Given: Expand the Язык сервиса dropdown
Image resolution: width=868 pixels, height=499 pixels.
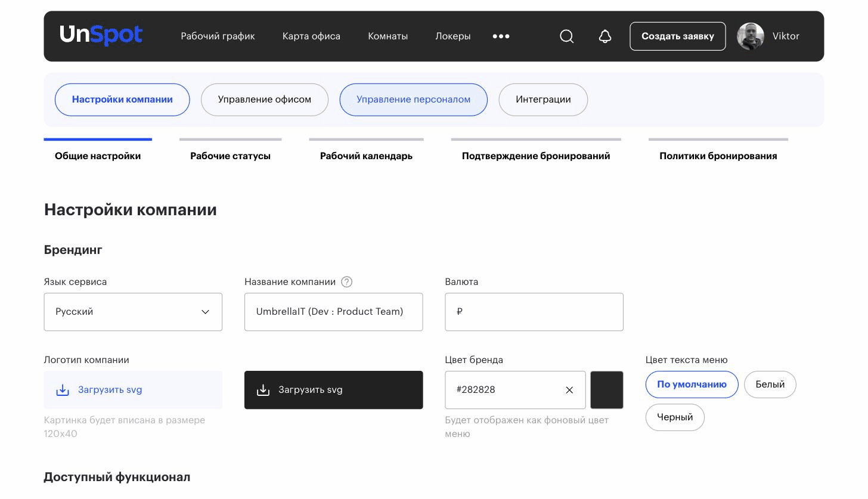Looking at the screenshot, I should (133, 312).
